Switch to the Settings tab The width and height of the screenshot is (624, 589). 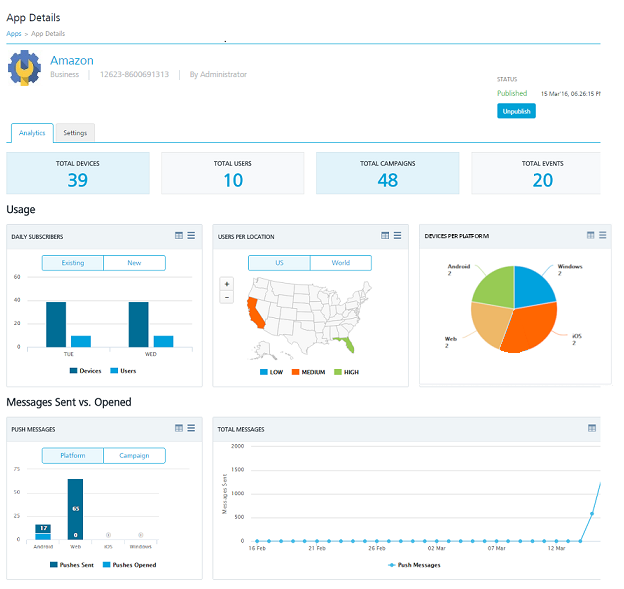[75, 133]
